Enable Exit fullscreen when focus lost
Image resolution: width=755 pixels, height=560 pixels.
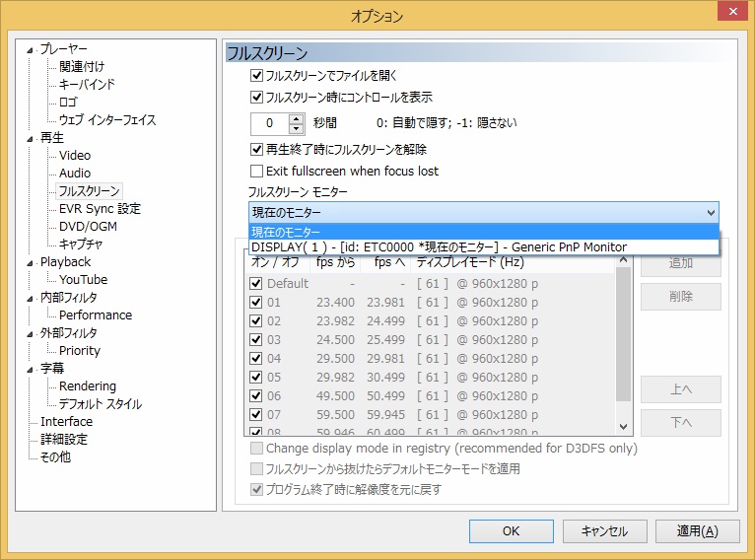(256, 171)
